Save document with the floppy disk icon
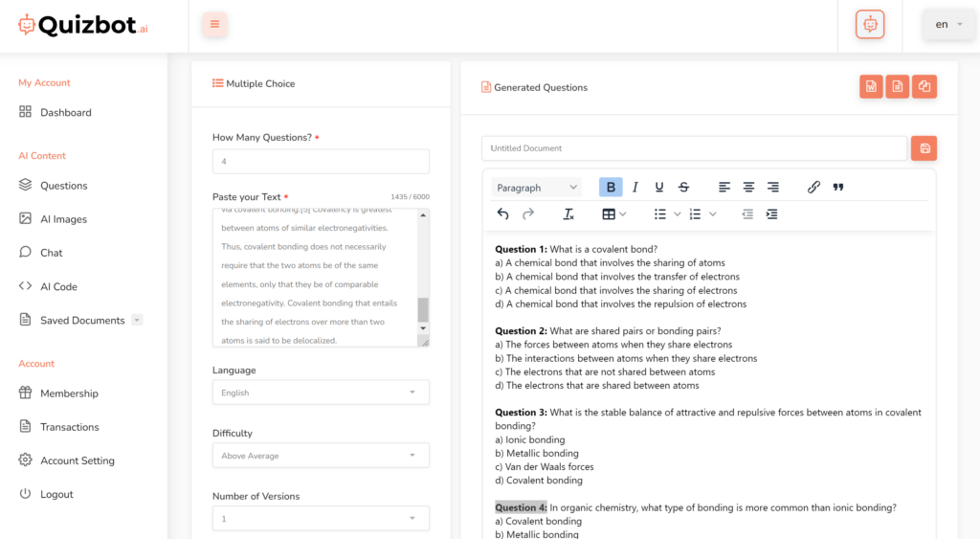 tap(924, 148)
